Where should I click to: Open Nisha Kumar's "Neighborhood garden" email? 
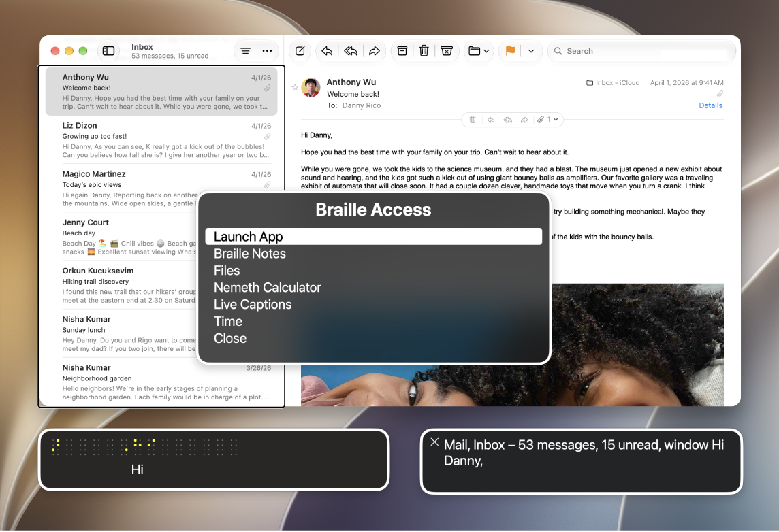pos(161,382)
